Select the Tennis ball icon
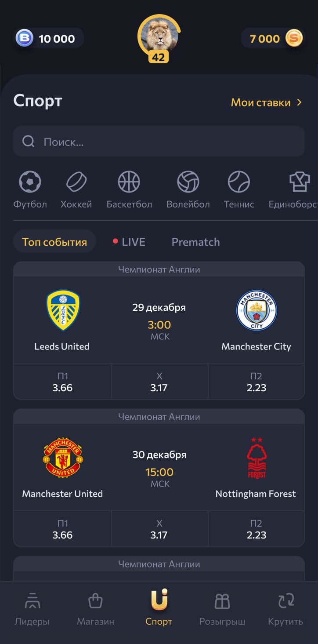Viewport: 318px width, 644px height. pyautogui.click(x=239, y=182)
